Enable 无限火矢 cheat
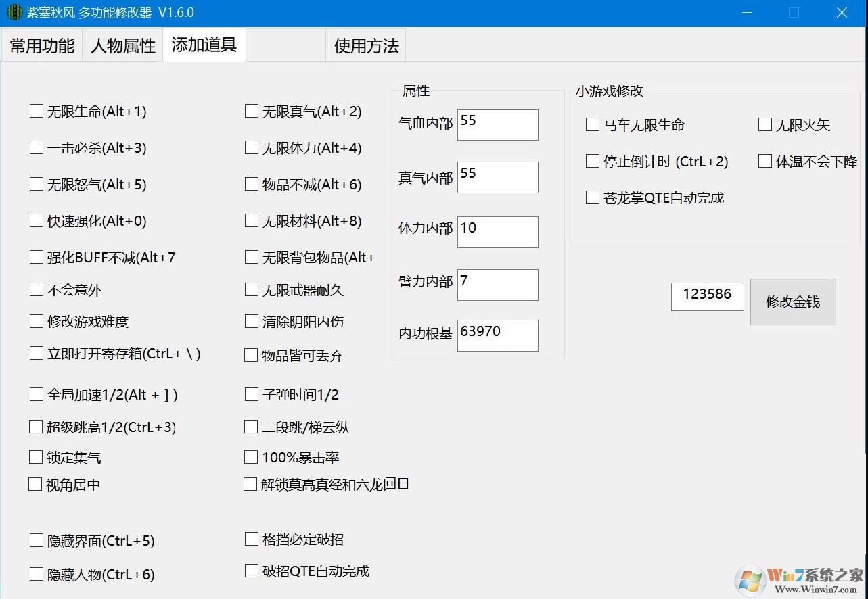The width and height of the screenshot is (868, 599). [765, 124]
